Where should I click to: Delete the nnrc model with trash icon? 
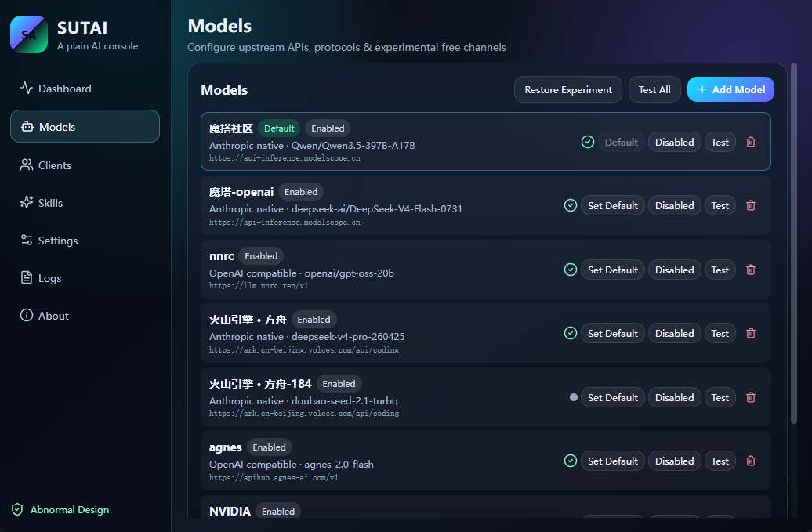[751, 270]
